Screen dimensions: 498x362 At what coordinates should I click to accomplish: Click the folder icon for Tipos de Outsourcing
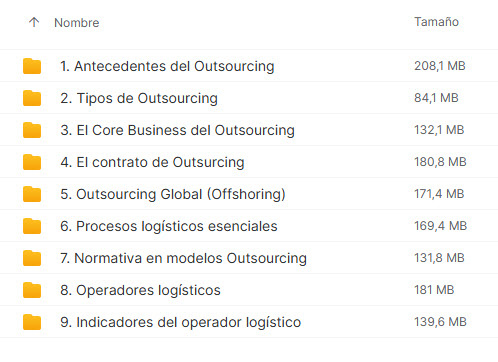[x=32, y=98]
